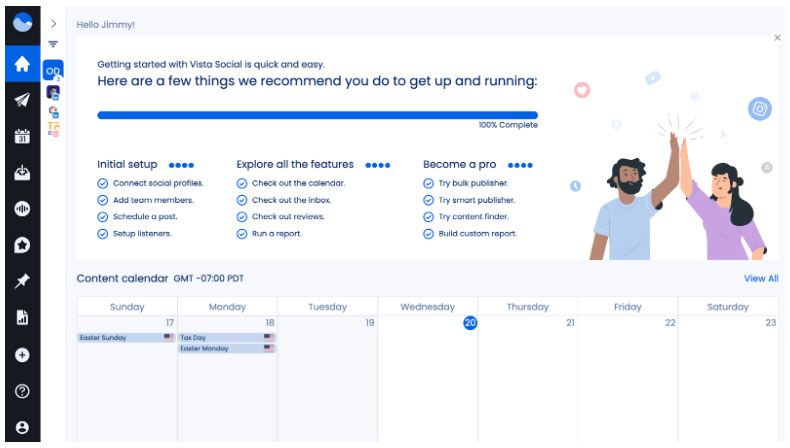Viewport: 790px width, 448px height.
Task: Open Tax Day calendar event
Action: [227, 338]
